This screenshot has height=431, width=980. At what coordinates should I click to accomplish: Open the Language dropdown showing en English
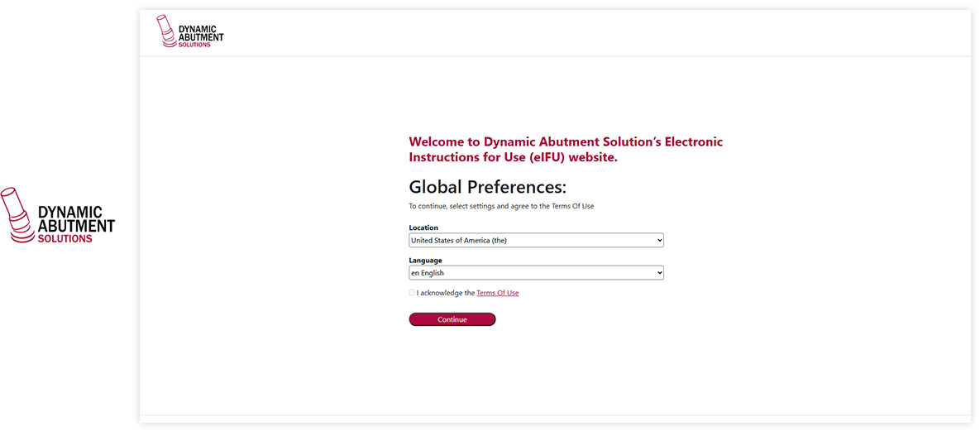click(529, 273)
